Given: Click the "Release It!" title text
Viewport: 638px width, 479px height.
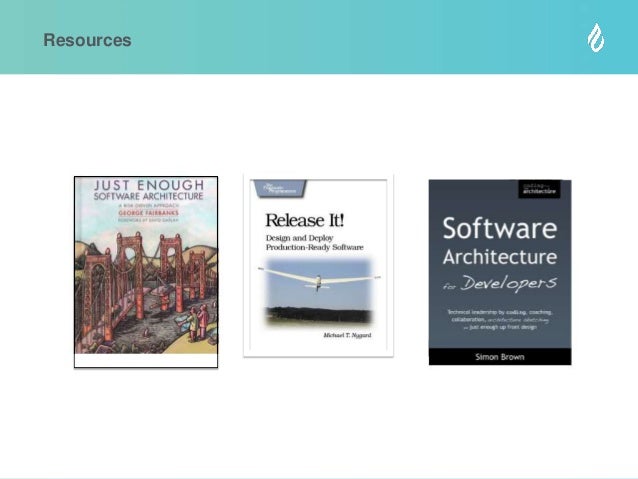Looking at the screenshot, I should (305, 220).
